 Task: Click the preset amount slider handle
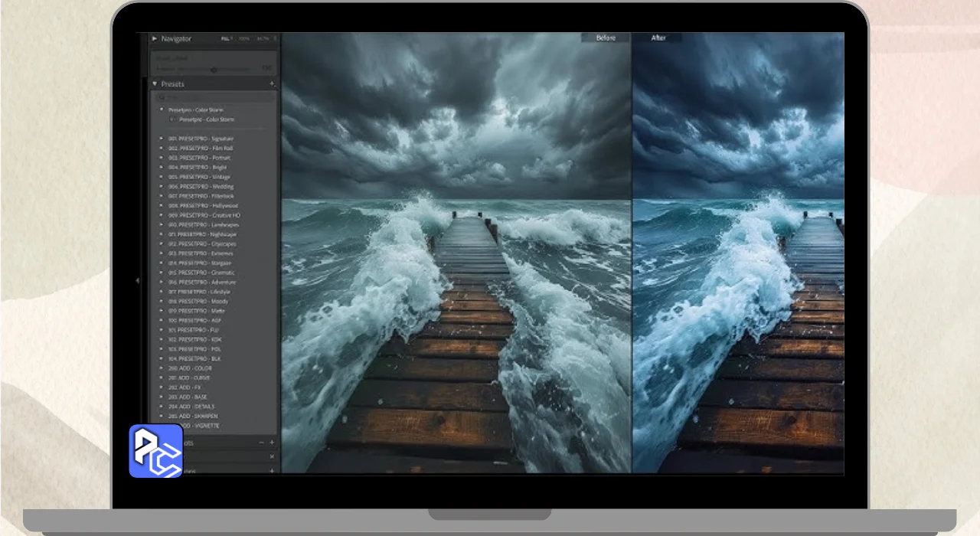(214, 69)
